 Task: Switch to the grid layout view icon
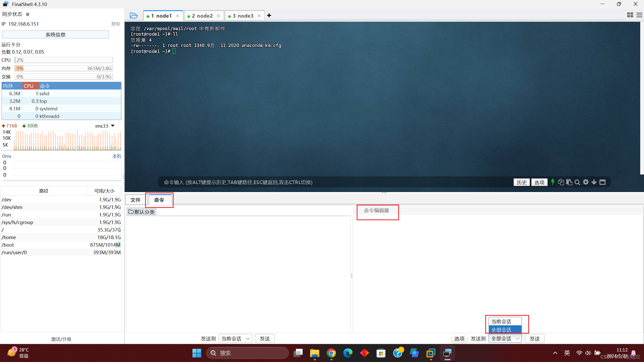coord(630,15)
